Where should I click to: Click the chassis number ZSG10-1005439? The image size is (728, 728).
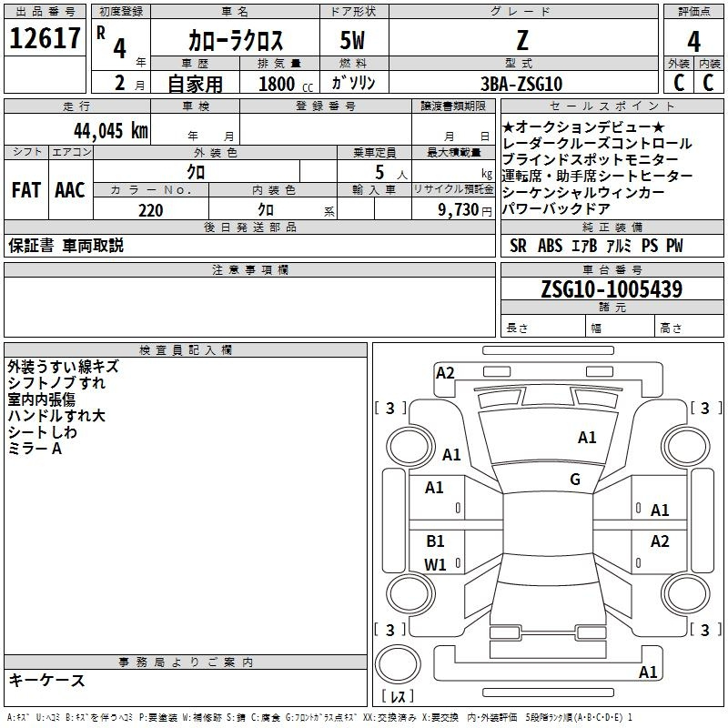612,288
